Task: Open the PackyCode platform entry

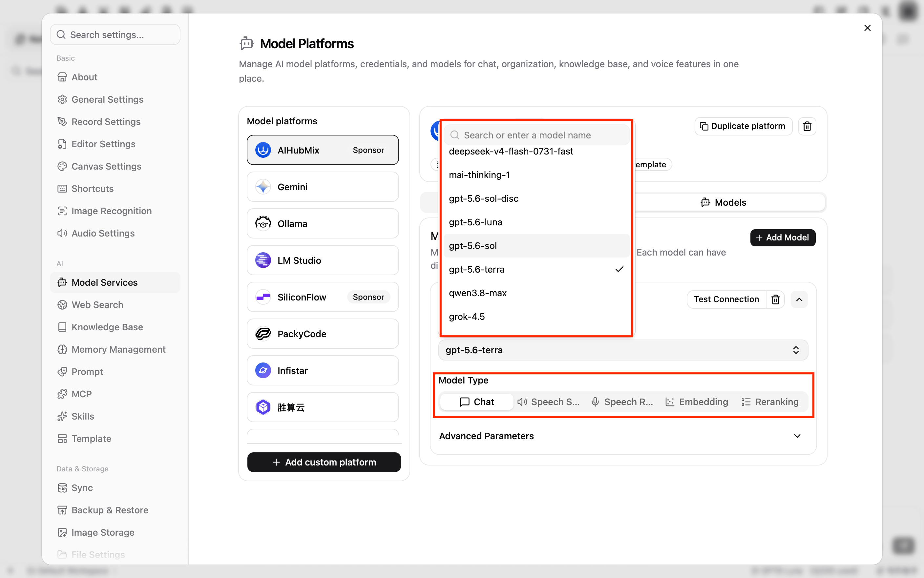Action: click(323, 334)
